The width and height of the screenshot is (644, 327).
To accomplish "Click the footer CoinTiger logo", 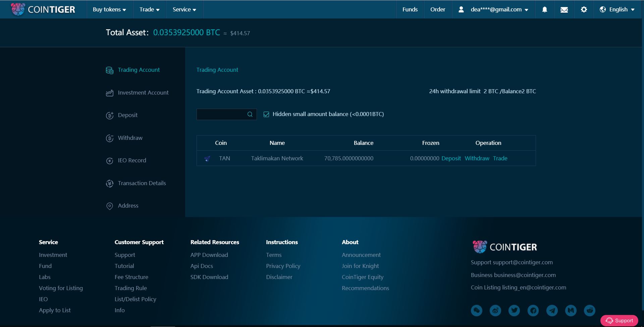I will tap(505, 247).
